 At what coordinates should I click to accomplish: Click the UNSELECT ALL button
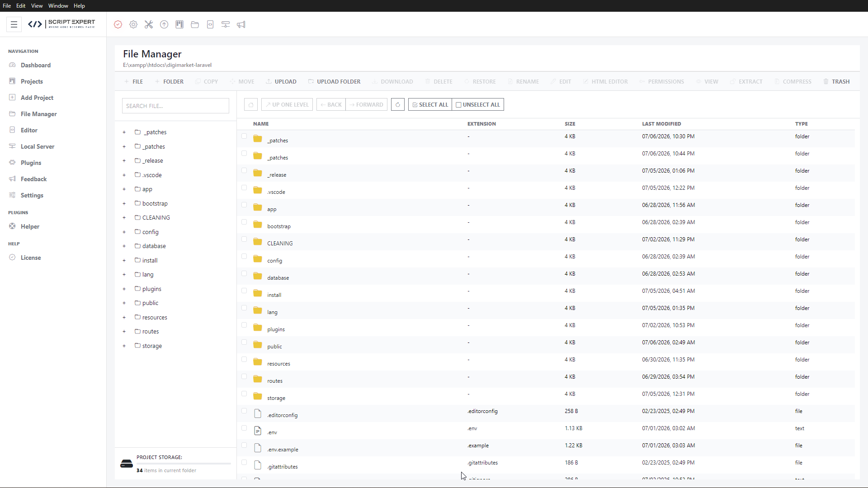[478, 104]
